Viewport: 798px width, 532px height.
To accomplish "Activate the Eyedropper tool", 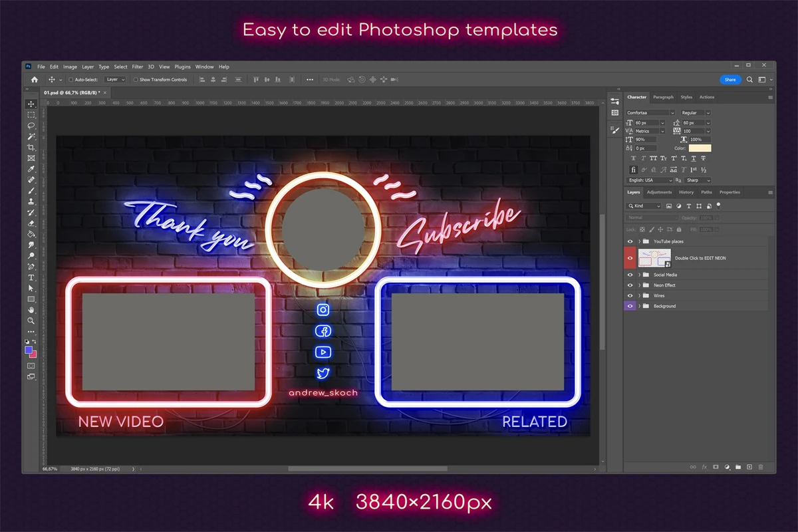I will pyautogui.click(x=31, y=169).
